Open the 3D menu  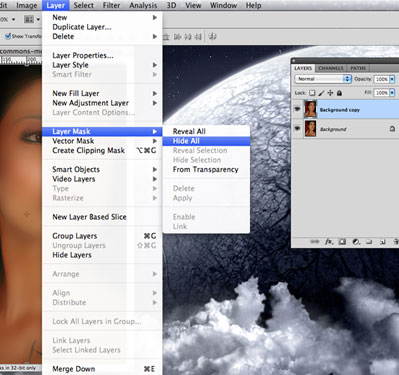pos(171,5)
